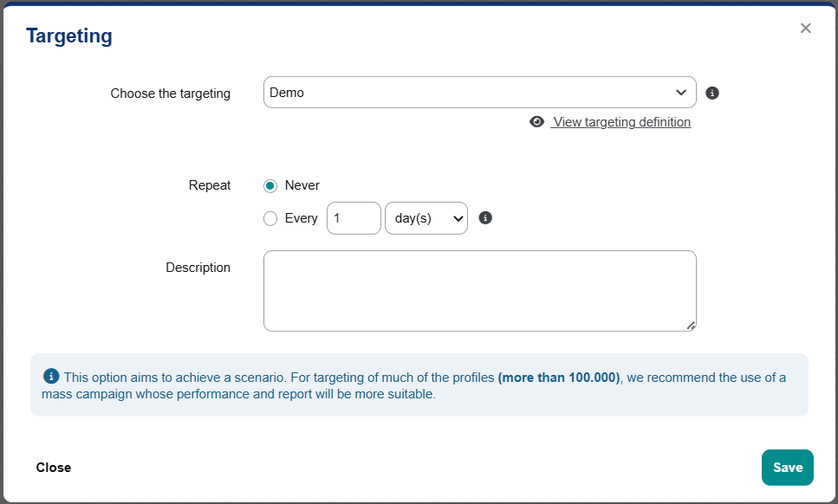Click the Close button at the bottom

coord(54,467)
